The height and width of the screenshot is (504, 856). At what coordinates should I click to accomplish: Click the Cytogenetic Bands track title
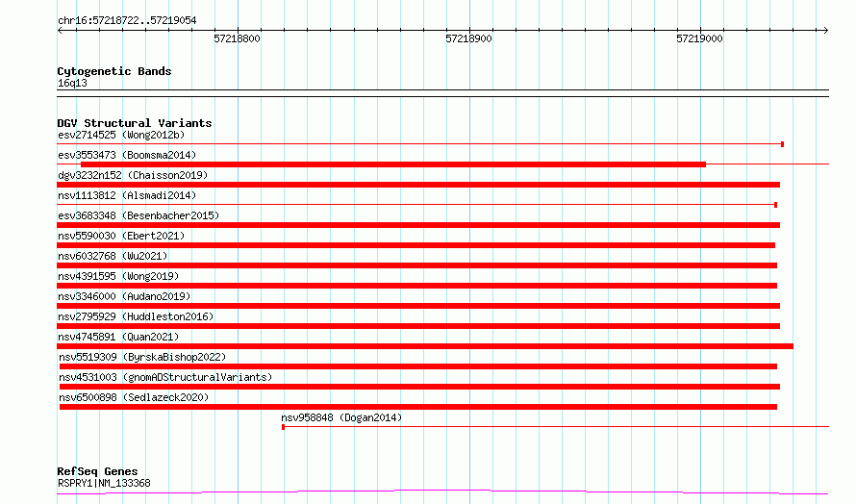coord(114,71)
